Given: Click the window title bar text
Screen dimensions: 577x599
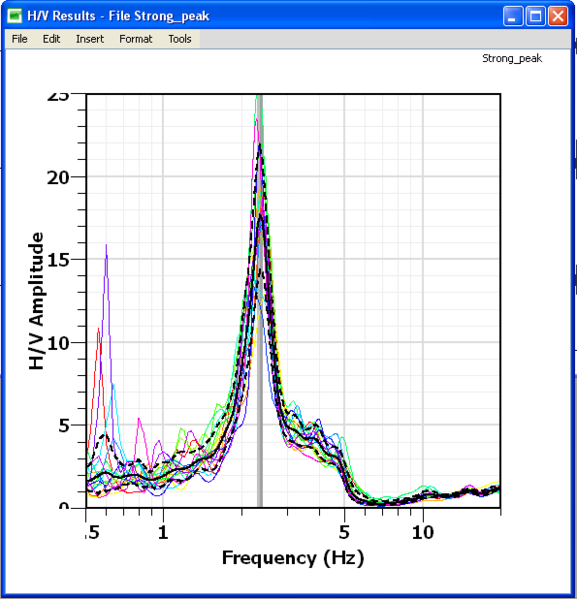Looking at the screenshot, I should click(118, 16).
